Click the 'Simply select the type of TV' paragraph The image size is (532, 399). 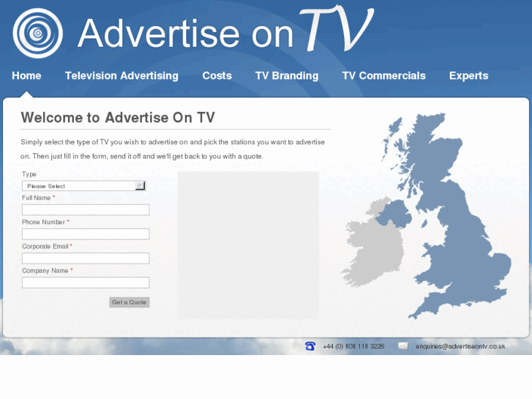click(x=173, y=149)
